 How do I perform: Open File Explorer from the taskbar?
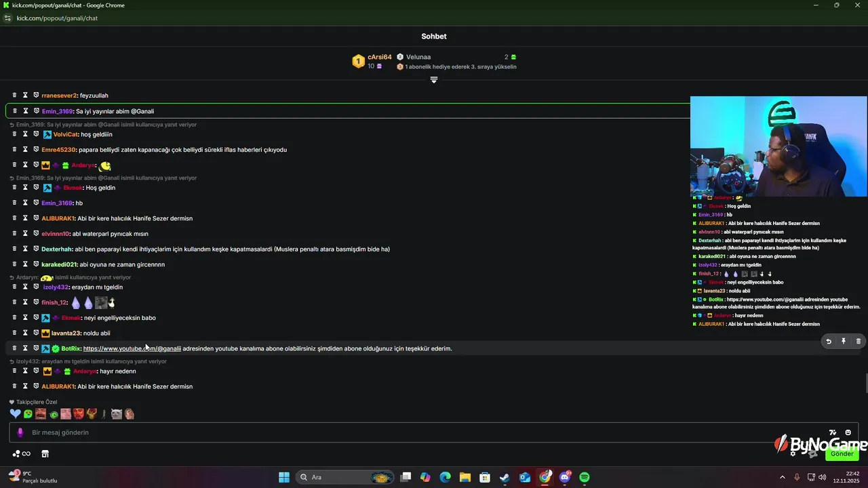pos(465,477)
